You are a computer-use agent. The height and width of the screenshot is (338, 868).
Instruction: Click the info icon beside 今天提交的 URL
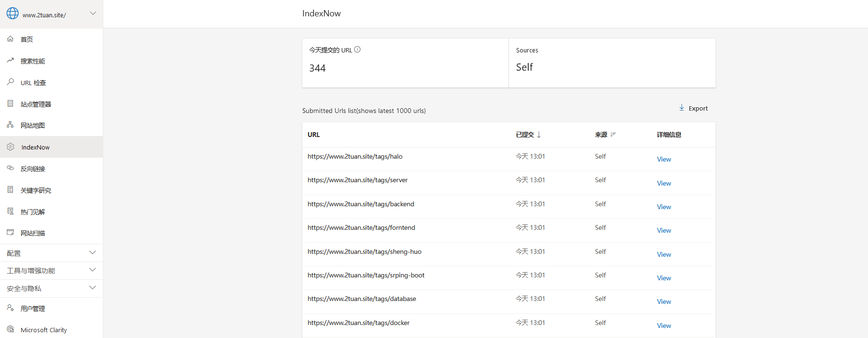coord(357,50)
